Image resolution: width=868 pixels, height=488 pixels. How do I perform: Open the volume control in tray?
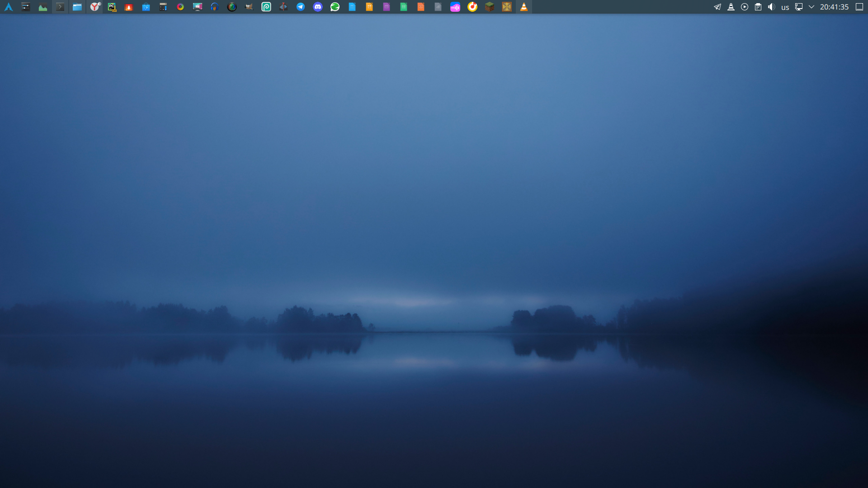772,7
